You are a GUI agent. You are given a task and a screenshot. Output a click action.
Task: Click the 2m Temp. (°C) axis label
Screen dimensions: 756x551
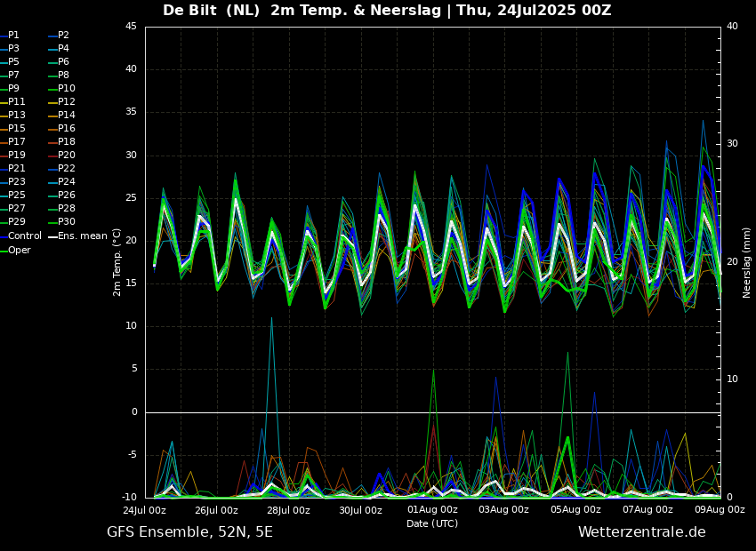coord(117,261)
